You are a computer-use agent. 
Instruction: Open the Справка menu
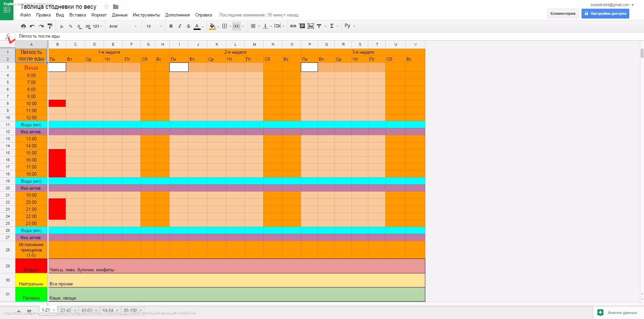204,15
